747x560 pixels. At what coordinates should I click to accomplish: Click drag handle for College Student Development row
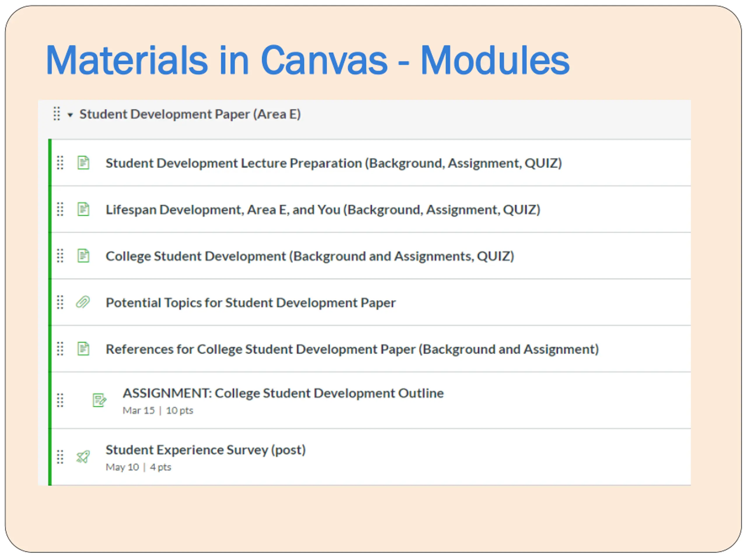(x=60, y=256)
